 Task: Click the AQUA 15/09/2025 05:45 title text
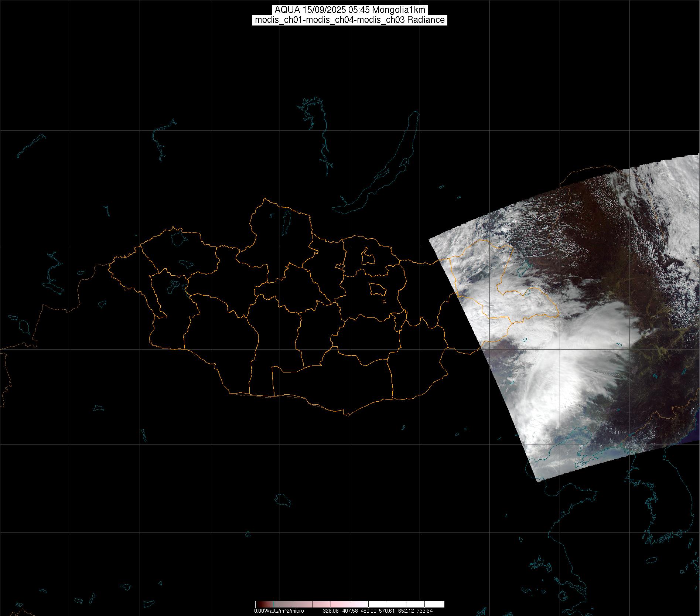click(x=349, y=10)
